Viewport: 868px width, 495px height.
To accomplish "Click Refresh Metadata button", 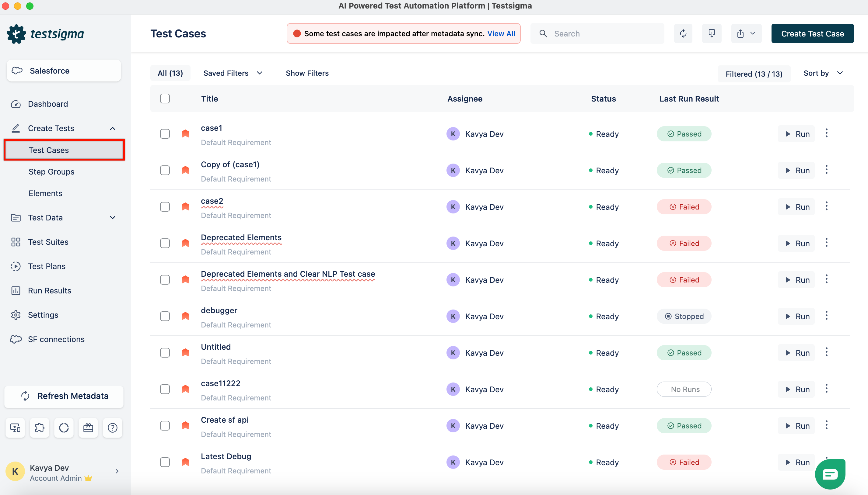I will pyautogui.click(x=64, y=396).
